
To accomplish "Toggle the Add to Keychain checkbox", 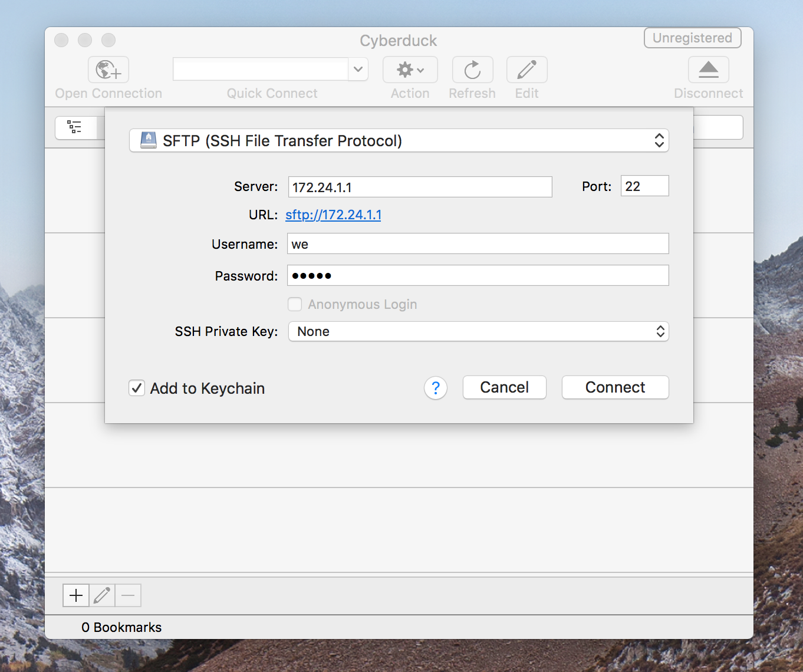I will click(x=137, y=388).
